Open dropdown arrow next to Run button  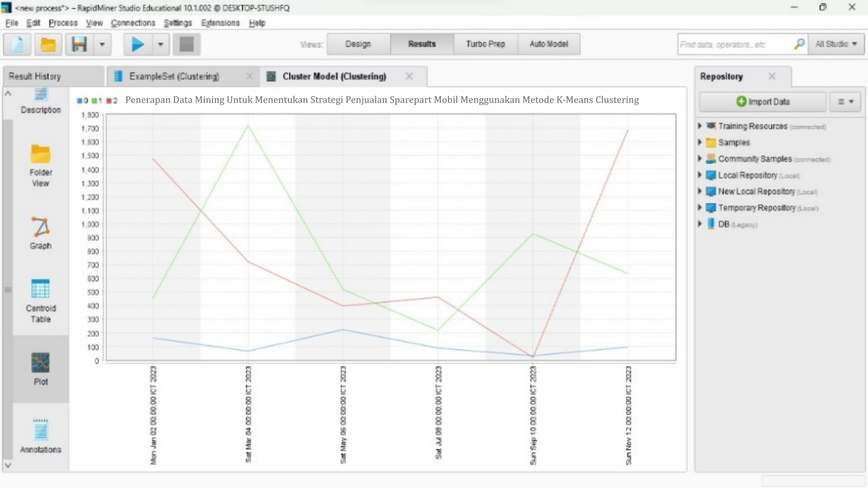point(161,45)
